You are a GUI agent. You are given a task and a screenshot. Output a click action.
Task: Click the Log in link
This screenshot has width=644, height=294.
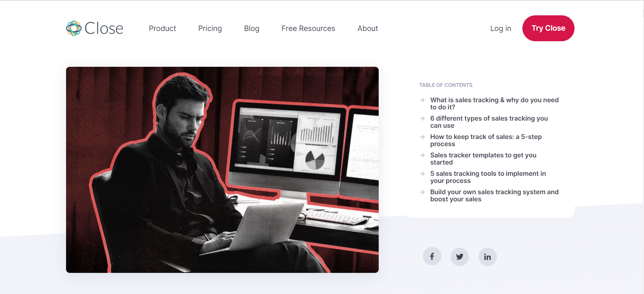500,29
